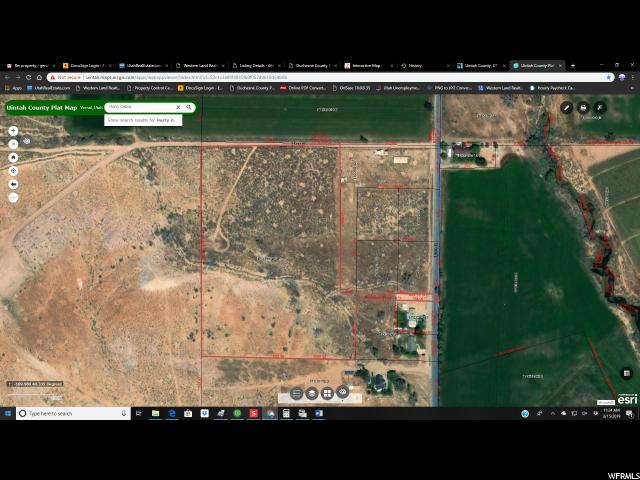640x480 pixels.
Task: Open the Layer List widget
Action: (312, 393)
